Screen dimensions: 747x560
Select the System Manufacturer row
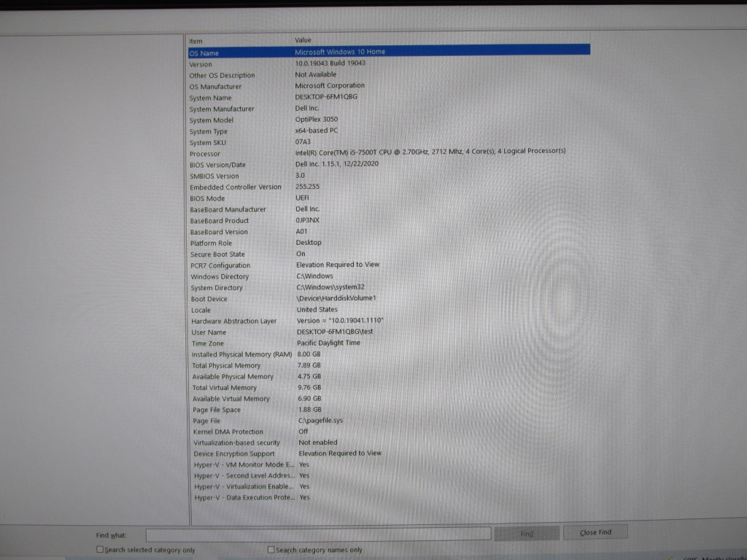[x=389, y=109]
